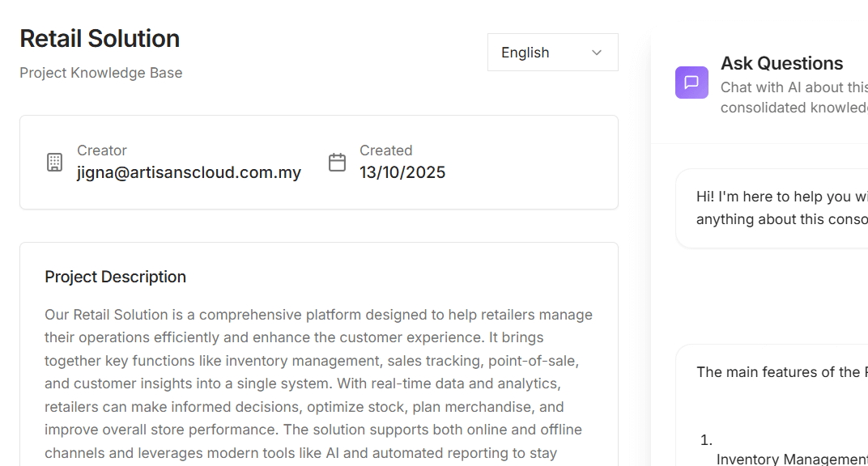Select the Retail Solution page title
This screenshot has height=466, width=868.
click(x=100, y=38)
